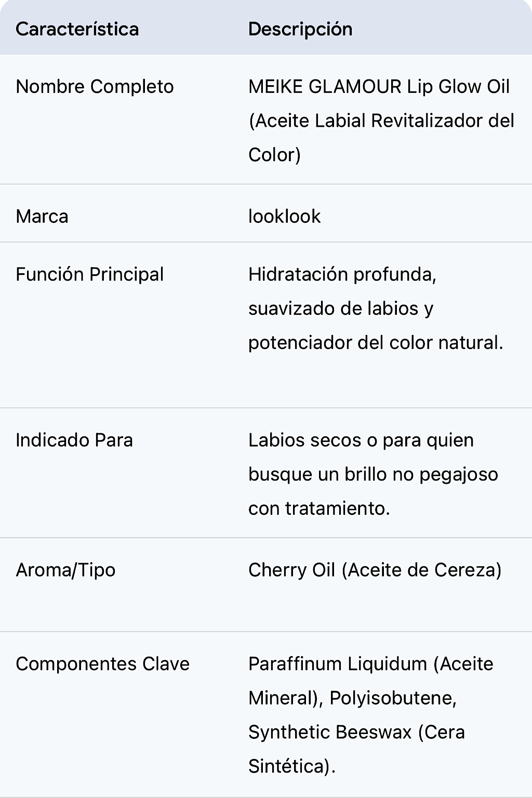The width and height of the screenshot is (532, 798).
Task: Click the Aceite Labial Revitalizador text line
Action: pyautogui.click(x=381, y=121)
